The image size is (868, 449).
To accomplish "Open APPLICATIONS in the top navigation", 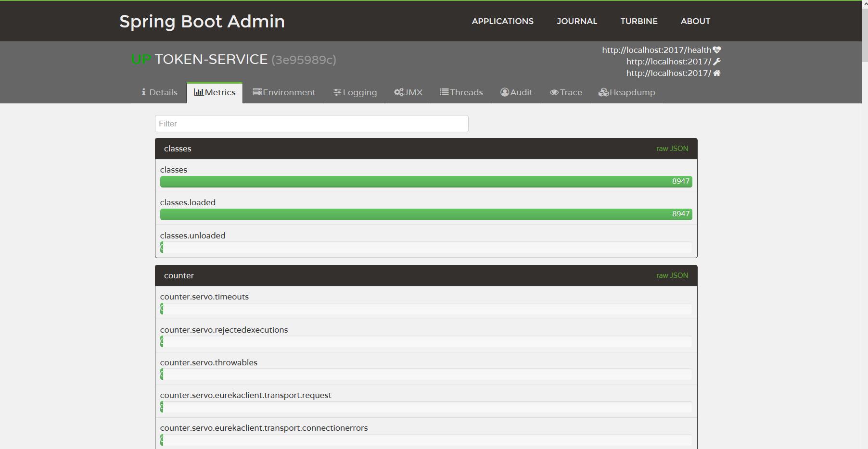I will coord(502,21).
